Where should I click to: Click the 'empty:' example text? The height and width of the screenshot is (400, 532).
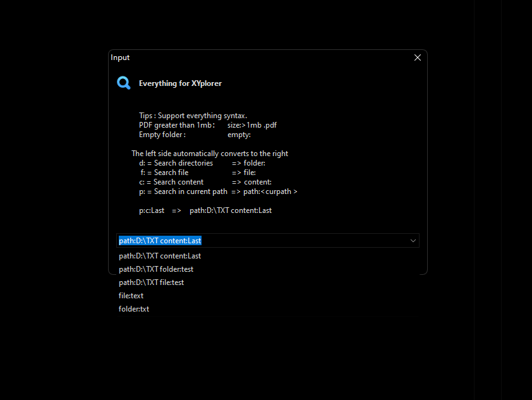tap(239, 135)
